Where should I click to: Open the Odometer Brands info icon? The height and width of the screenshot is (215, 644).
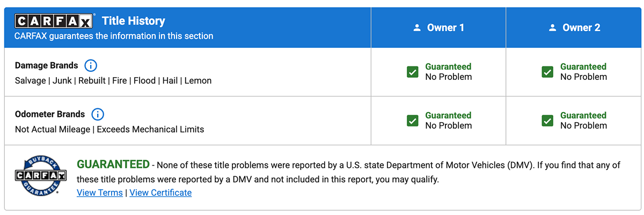pos(98,114)
